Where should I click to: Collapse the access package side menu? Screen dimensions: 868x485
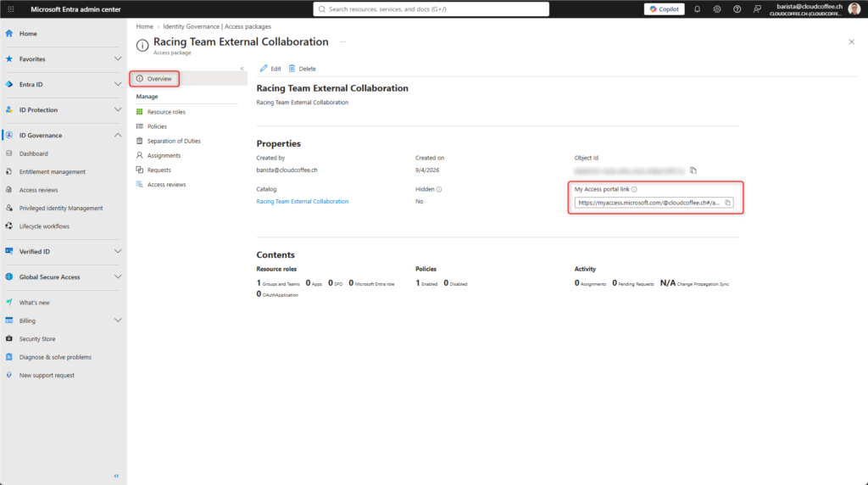click(x=242, y=69)
